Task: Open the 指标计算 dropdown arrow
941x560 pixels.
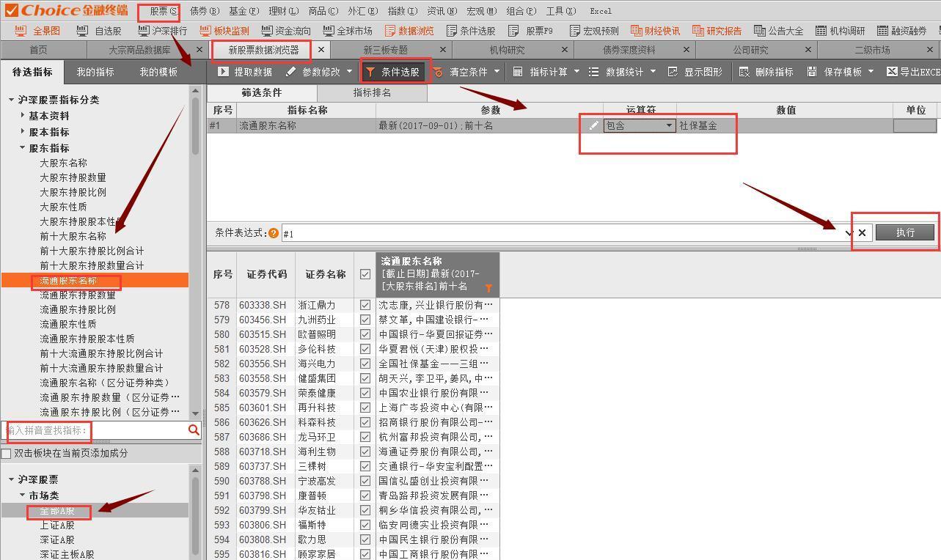Action: point(576,72)
